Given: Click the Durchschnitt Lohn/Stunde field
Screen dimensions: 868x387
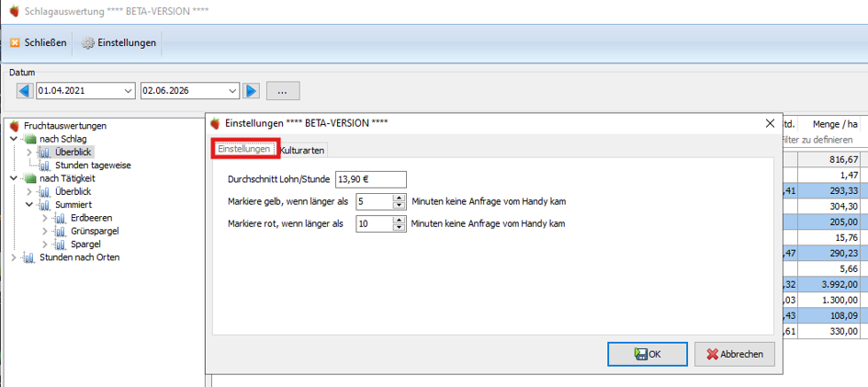Looking at the screenshot, I should coord(371,179).
